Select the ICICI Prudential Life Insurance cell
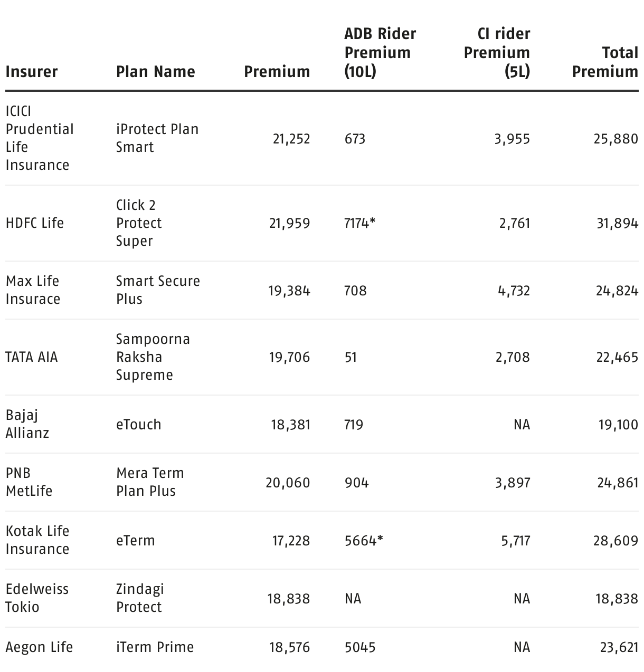644x672 pixels. tap(40, 138)
